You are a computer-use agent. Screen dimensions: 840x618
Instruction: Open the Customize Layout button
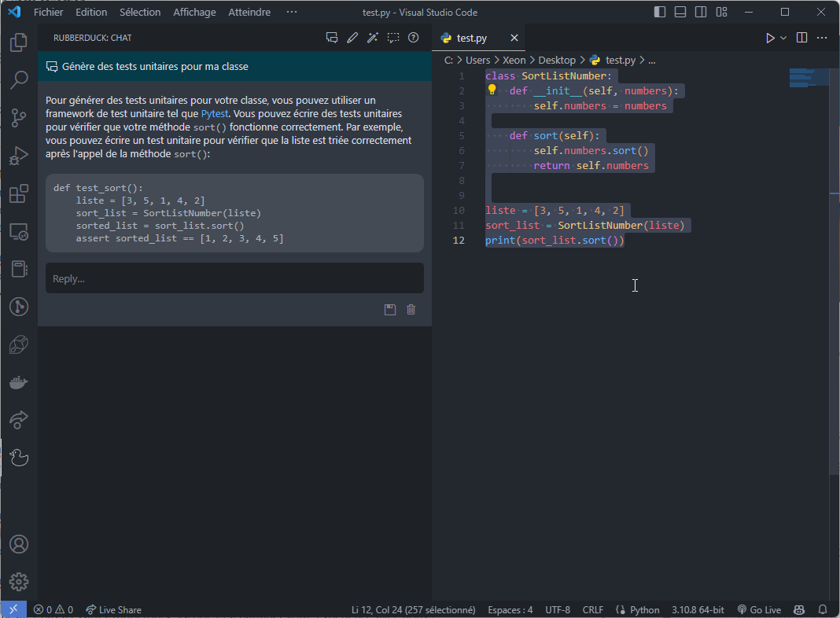[x=721, y=12]
